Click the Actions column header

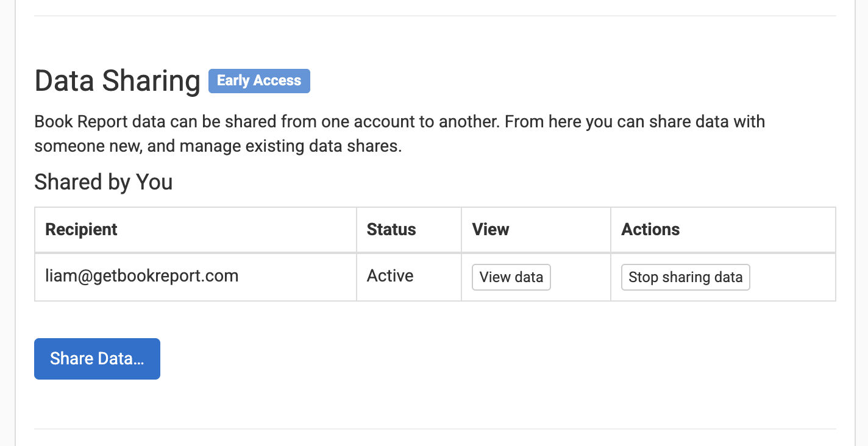click(723, 230)
